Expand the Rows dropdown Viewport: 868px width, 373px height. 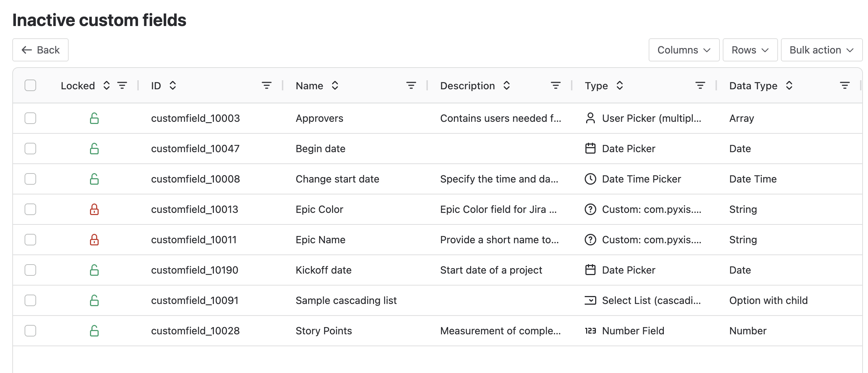pos(750,50)
